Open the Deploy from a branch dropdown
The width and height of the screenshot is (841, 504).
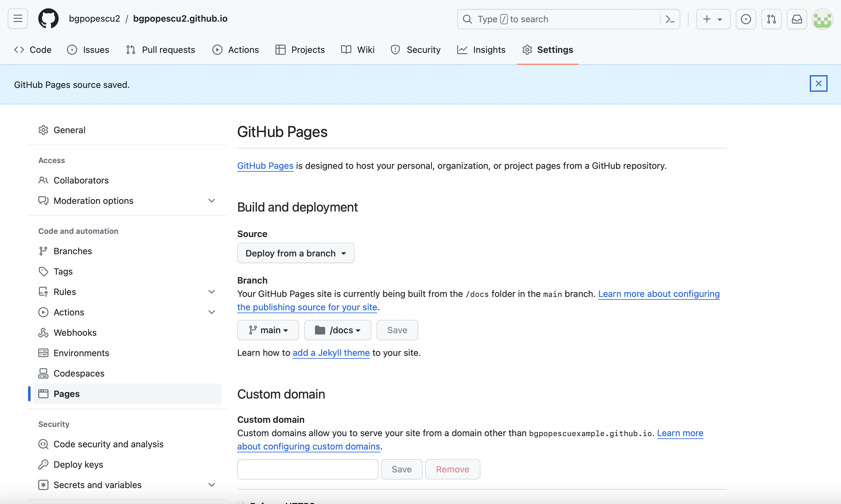pos(295,253)
